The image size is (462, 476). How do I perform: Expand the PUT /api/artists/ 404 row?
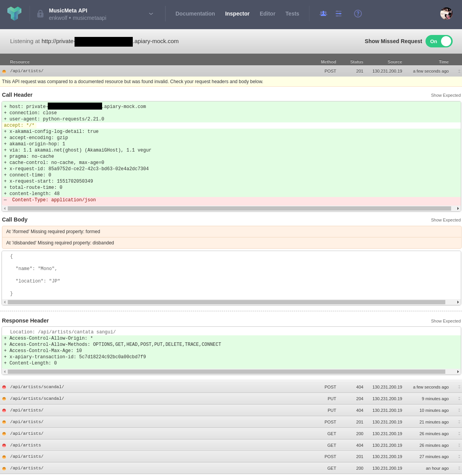[231, 410]
